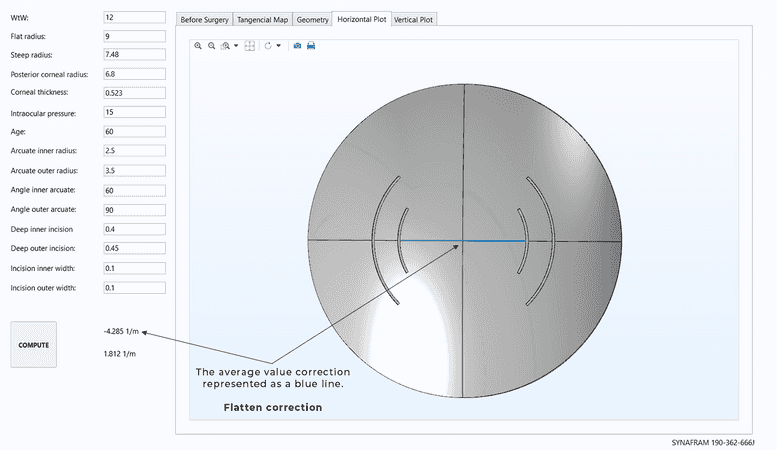Click the Corneal thickness label
The height and width of the screenshot is (450, 777).
point(39,92)
